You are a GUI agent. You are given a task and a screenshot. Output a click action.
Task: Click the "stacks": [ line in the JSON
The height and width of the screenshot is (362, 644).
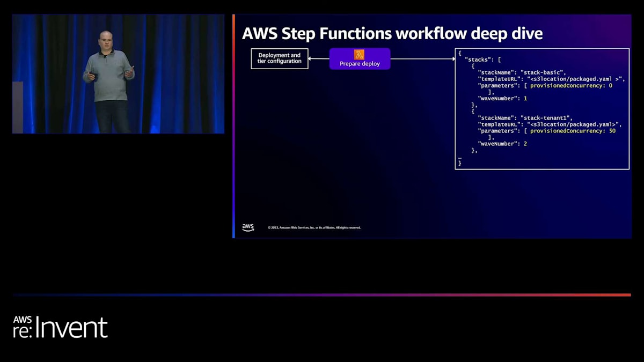point(482,60)
